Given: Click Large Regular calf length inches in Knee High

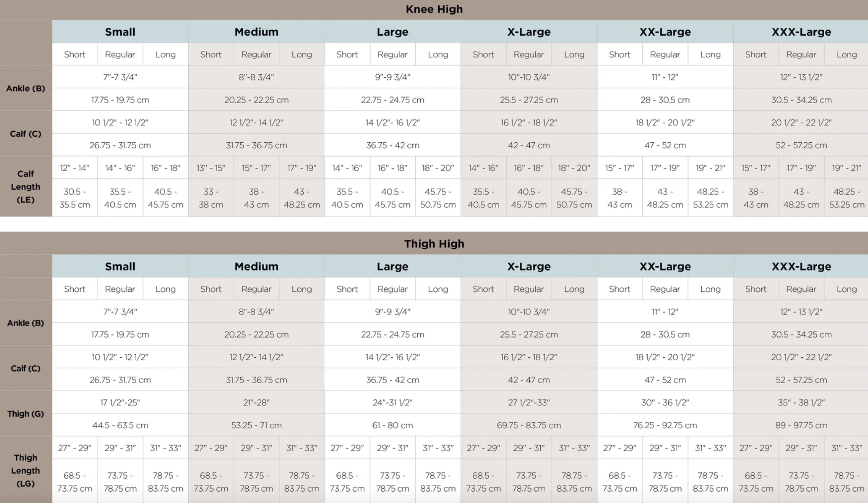Looking at the screenshot, I should click(x=393, y=168).
